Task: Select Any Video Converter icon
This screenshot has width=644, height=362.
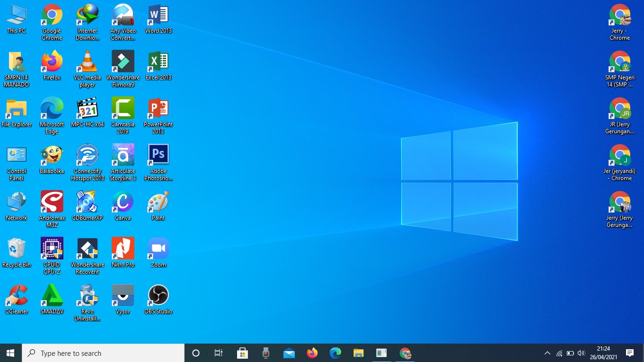Action: [x=123, y=22]
